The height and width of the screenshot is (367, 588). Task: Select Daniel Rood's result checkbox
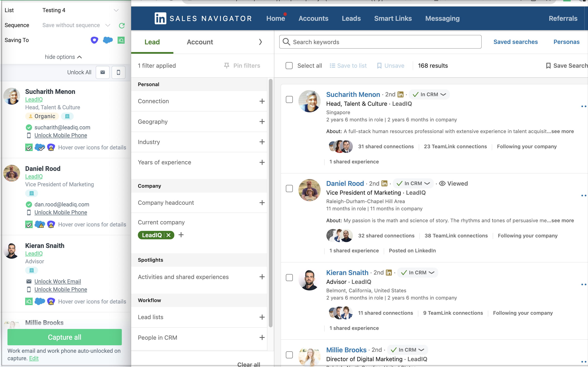(x=289, y=189)
